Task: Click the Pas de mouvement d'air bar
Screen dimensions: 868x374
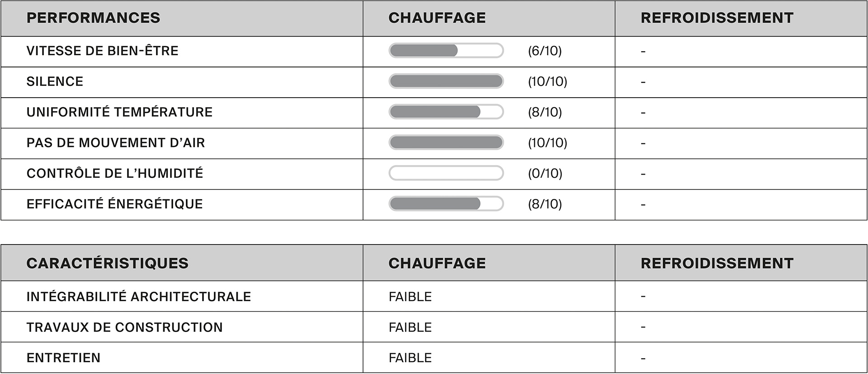Action: pyautogui.click(x=446, y=142)
